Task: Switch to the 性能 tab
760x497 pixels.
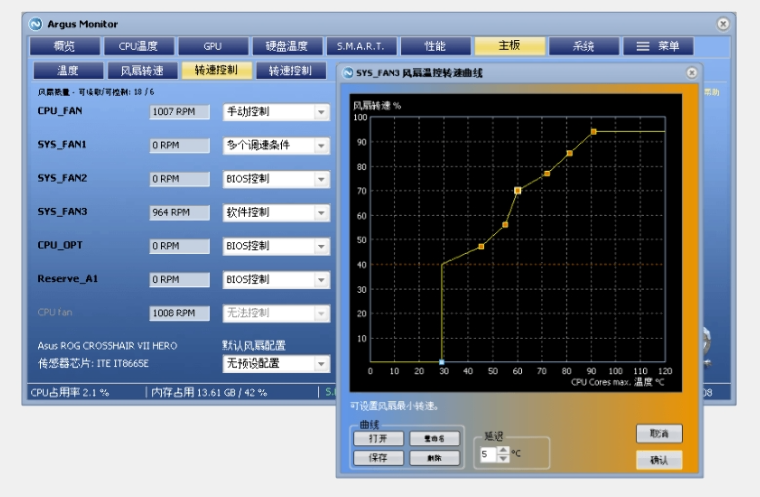Action: pyautogui.click(x=435, y=46)
